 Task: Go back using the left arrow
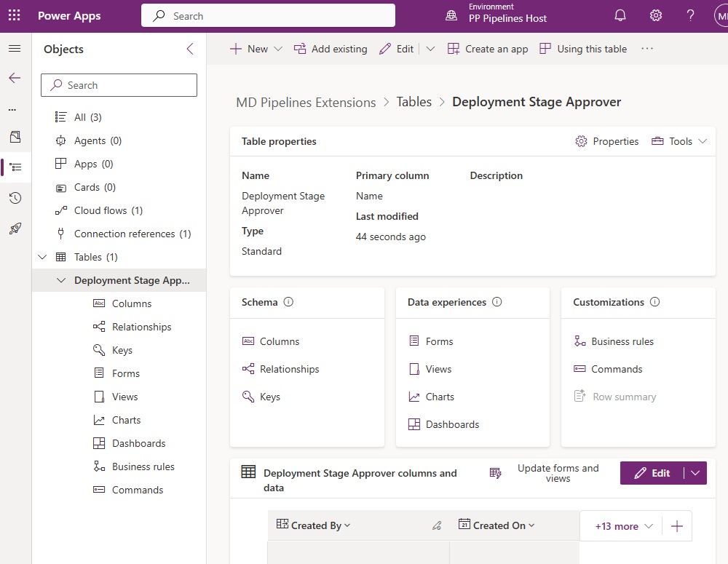click(x=15, y=78)
